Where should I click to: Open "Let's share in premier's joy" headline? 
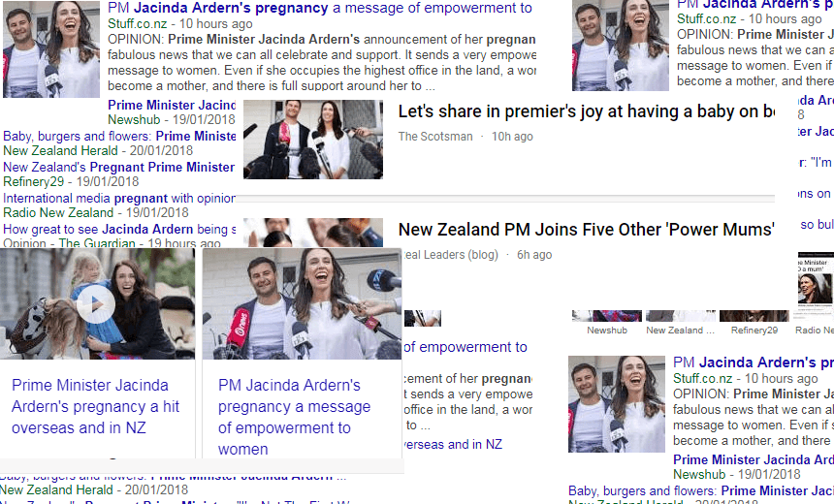tap(586, 111)
